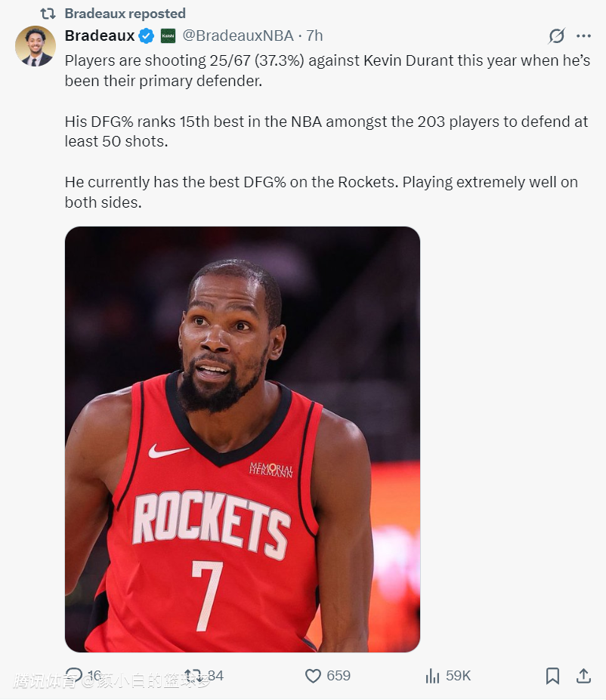The image size is (606, 700).
Task: Click the 'Bradeaux reposted' label
Action: click(125, 14)
